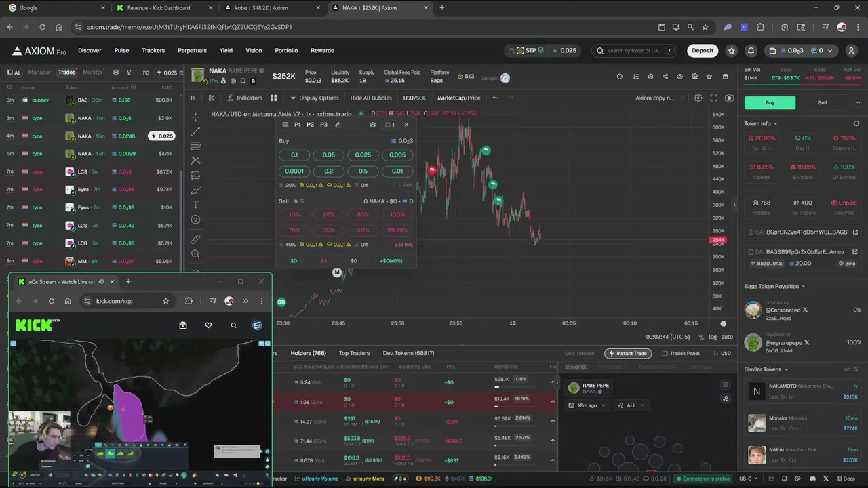Switch to the Top Traders tab
Screen dimensions: 868x488
(x=354, y=353)
